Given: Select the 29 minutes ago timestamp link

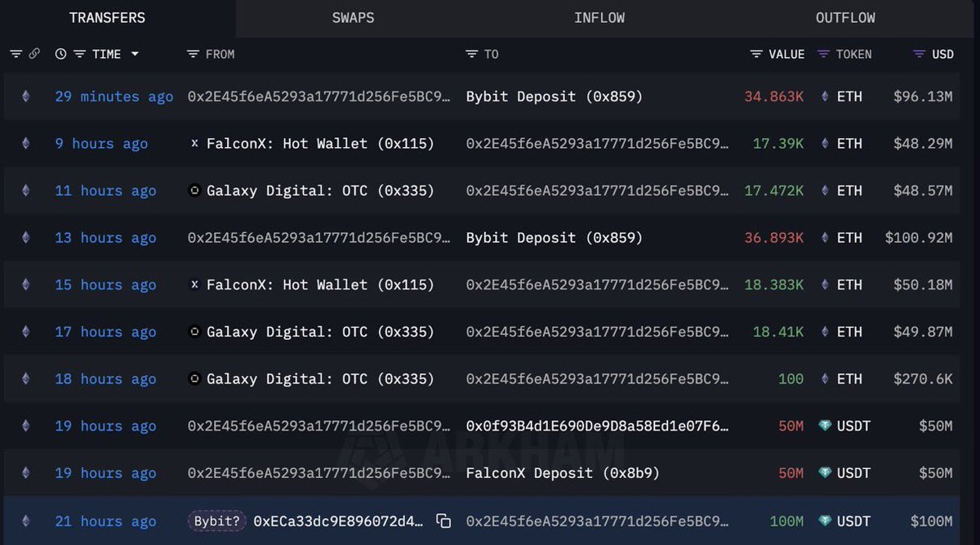Looking at the screenshot, I should click(114, 96).
